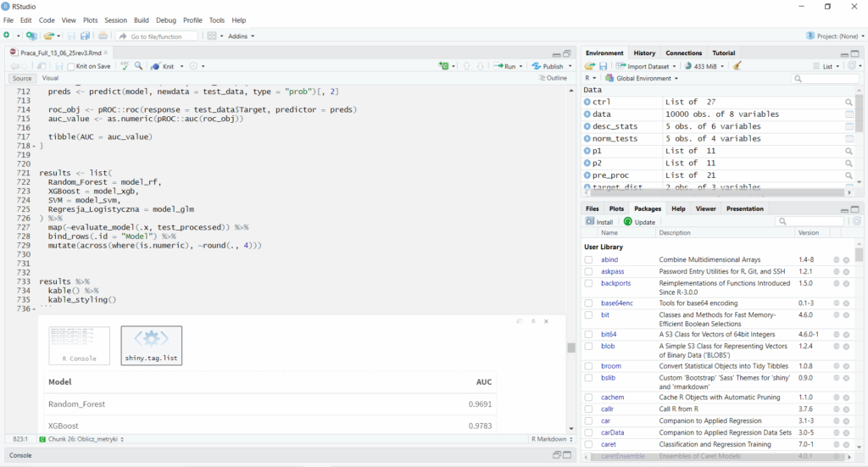This screenshot has height=467, width=868.
Task: Click the Find/Replace magnifier icon in editor
Action: click(138, 66)
